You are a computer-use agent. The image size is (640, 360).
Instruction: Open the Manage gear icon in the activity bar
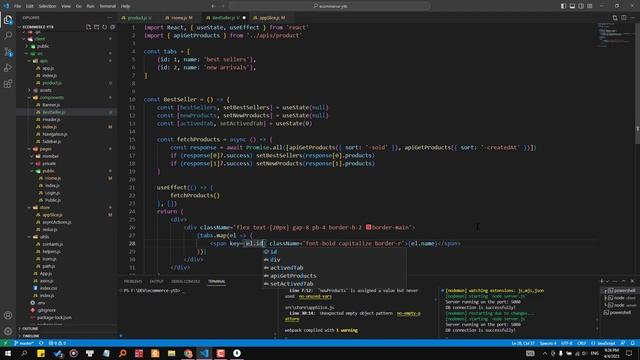[x=8, y=331]
